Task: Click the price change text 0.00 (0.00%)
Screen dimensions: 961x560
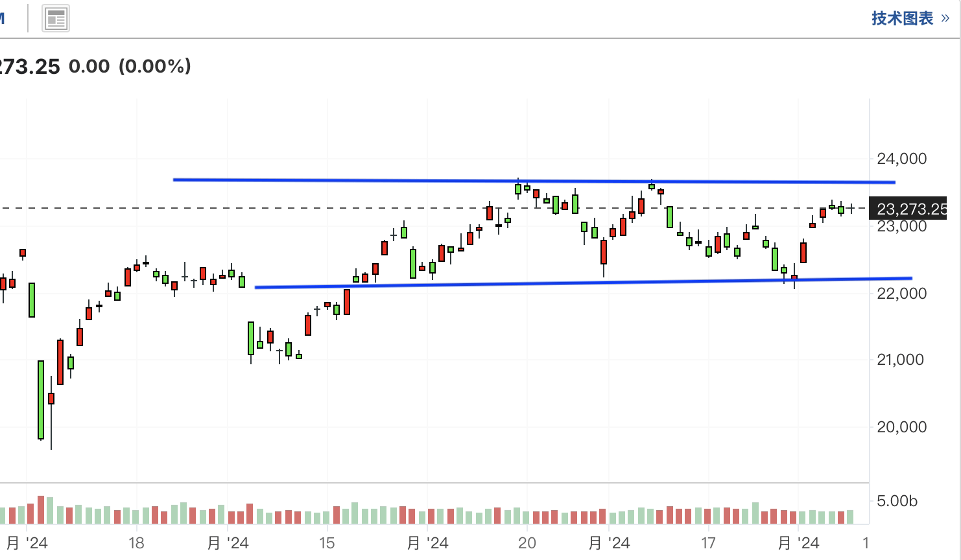Action: pos(130,66)
